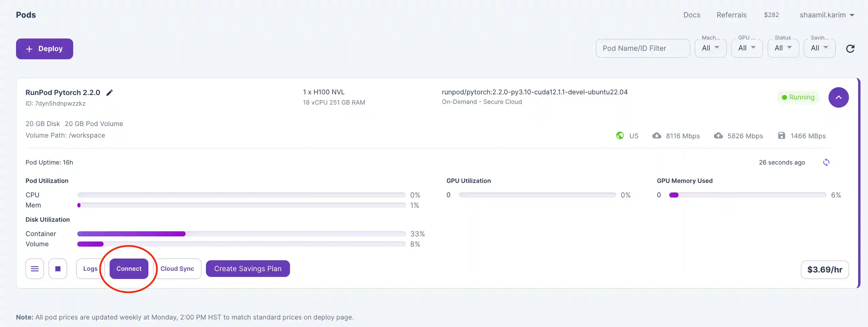Viewport: 868px width, 327px height.
Task: Open the Status filter dropdown
Action: point(783,48)
